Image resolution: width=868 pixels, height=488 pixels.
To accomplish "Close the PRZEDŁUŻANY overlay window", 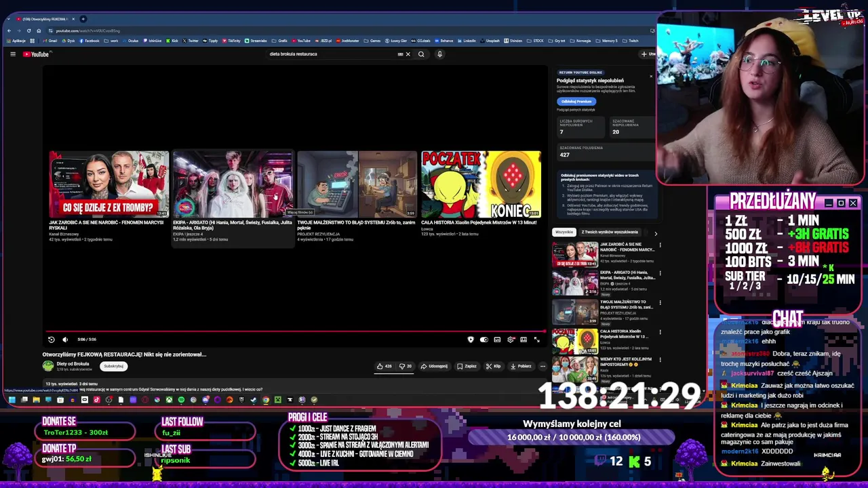I will 853,203.
